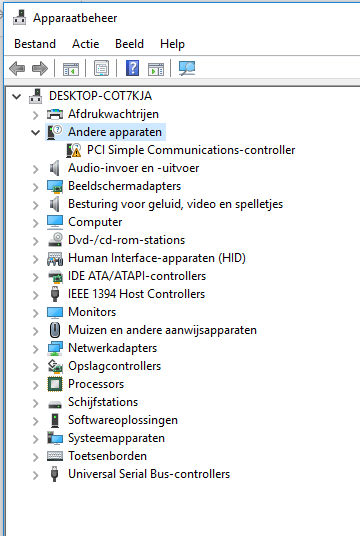Select the PCI Simple Communications-controller warning icon

[74, 150]
